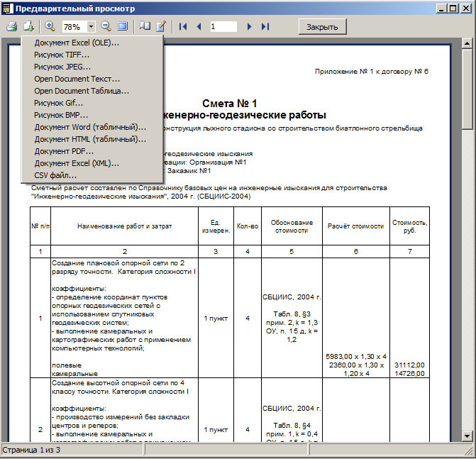Choose Документ PDF export option

tap(64, 151)
